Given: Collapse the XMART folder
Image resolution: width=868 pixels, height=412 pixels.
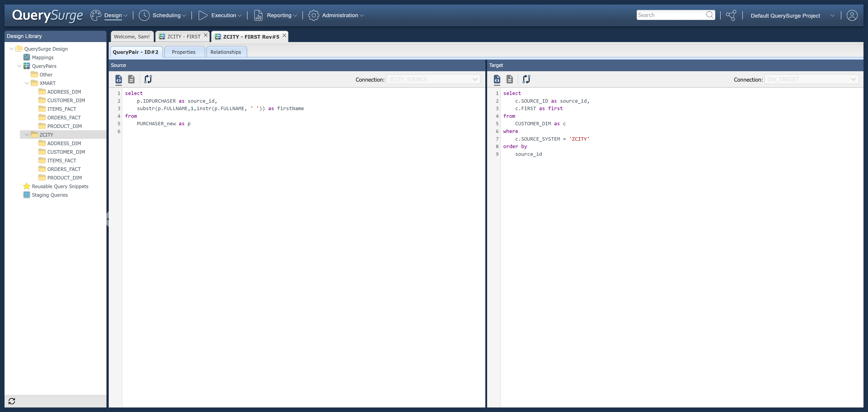Looking at the screenshot, I should (27, 83).
